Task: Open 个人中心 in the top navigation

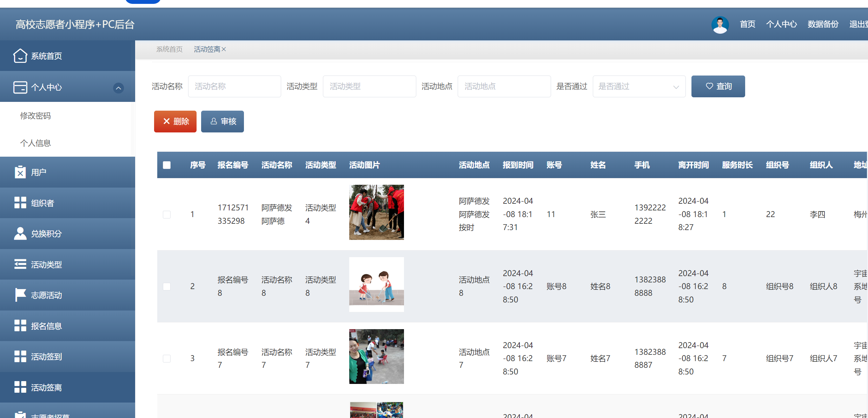Action: pos(781,24)
